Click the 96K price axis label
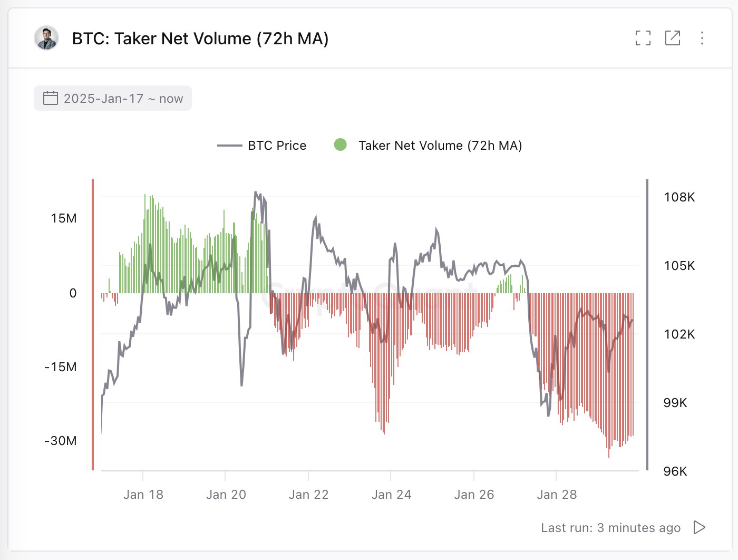Screen dimensions: 738x560 (x=676, y=471)
